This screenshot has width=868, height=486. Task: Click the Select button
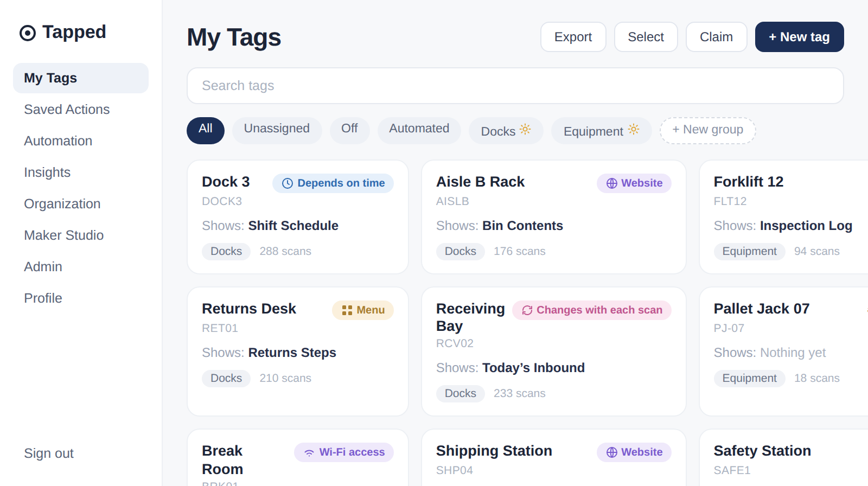[x=646, y=37]
